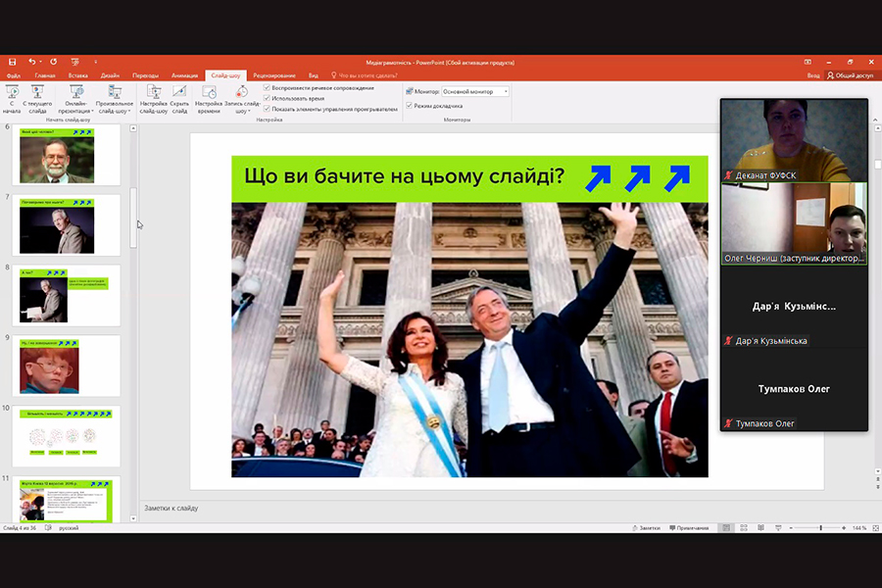Click the photo on the main slide
The image size is (882, 588).
point(469,340)
